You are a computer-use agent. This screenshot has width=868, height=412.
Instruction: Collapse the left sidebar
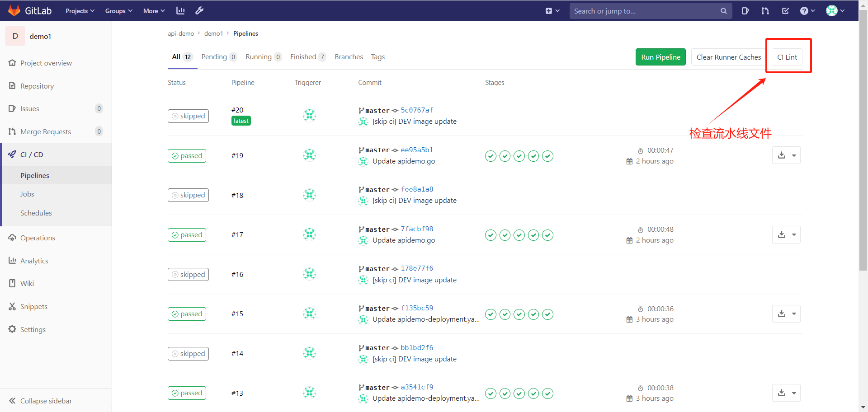click(45, 401)
